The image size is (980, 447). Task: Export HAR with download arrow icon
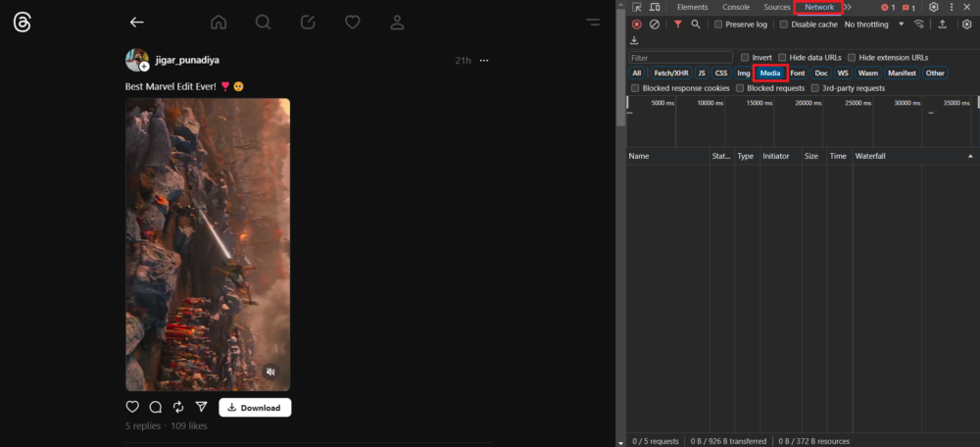(634, 40)
